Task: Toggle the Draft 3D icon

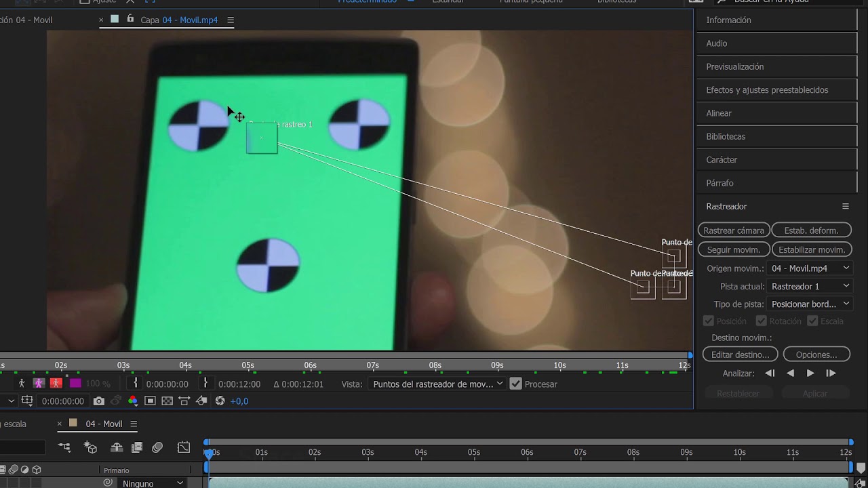Action: click(90, 447)
